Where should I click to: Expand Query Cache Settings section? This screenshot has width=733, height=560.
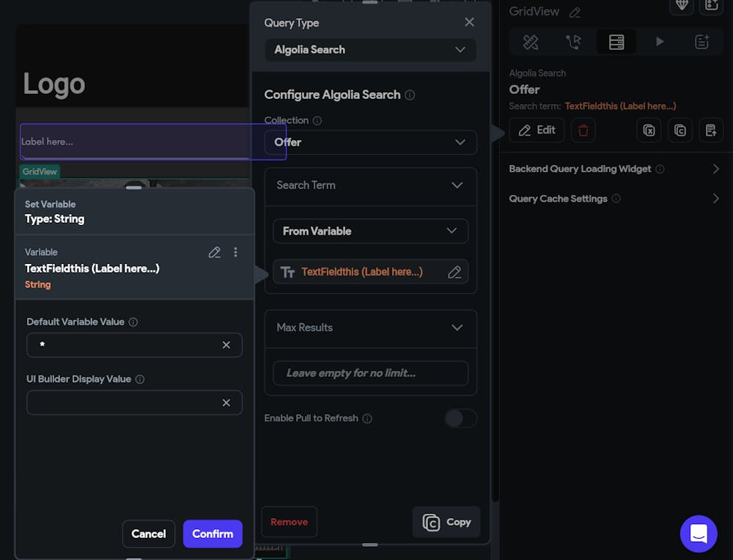[x=715, y=199]
